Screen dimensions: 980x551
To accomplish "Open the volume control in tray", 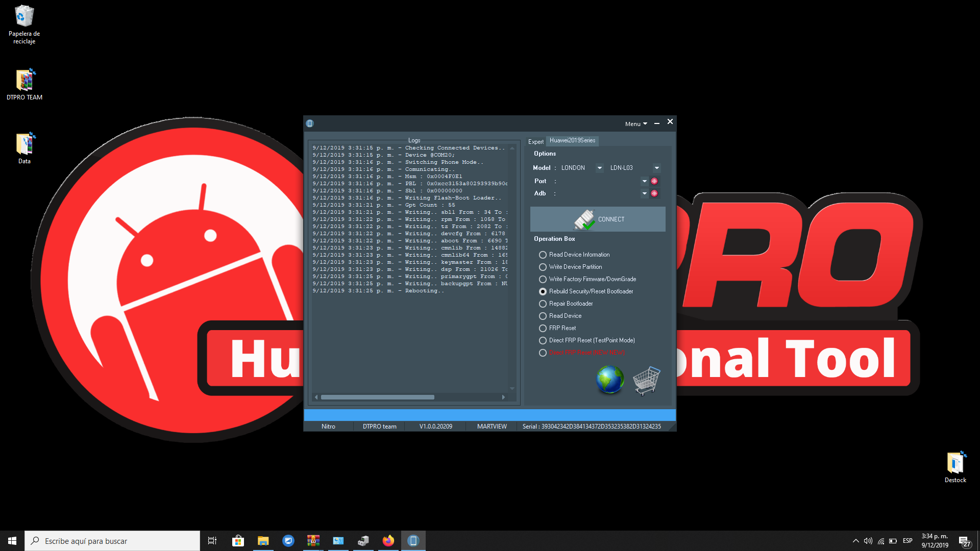I will coord(868,541).
